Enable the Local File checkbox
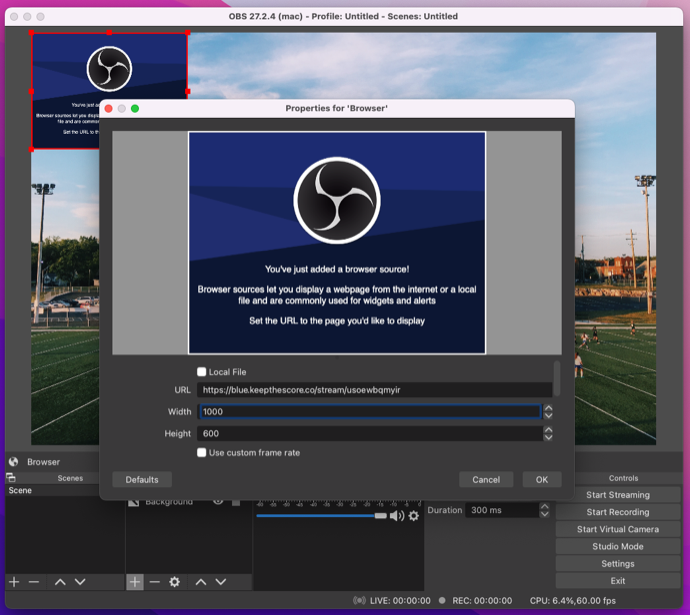This screenshot has width=690, height=615. [202, 372]
